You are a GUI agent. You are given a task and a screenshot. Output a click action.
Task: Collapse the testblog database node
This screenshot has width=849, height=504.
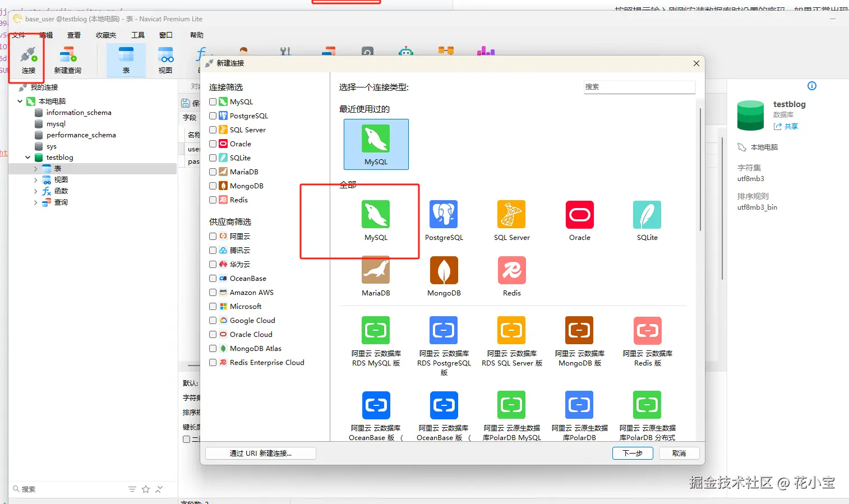28,158
